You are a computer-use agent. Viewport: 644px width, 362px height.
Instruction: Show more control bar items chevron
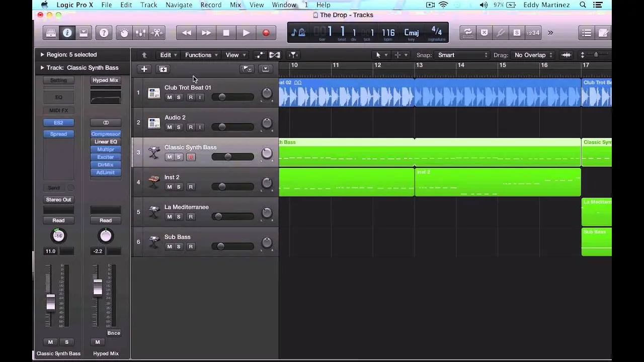(x=550, y=33)
